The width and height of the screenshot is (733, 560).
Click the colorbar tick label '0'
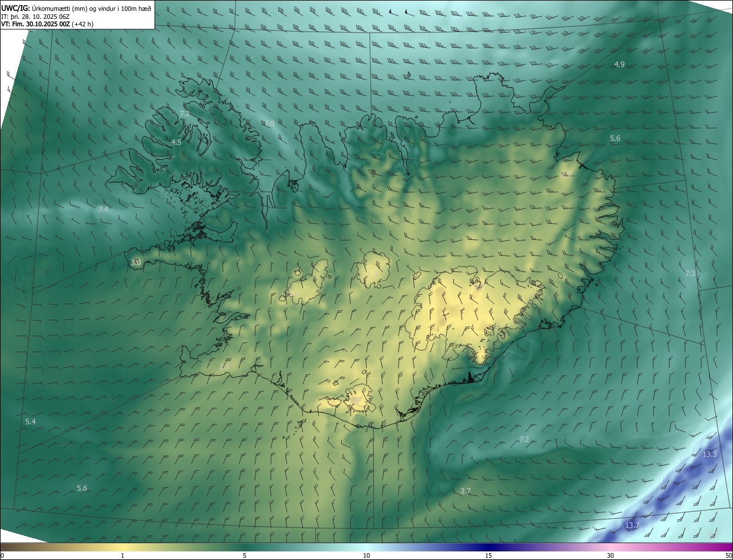[x=2, y=555]
